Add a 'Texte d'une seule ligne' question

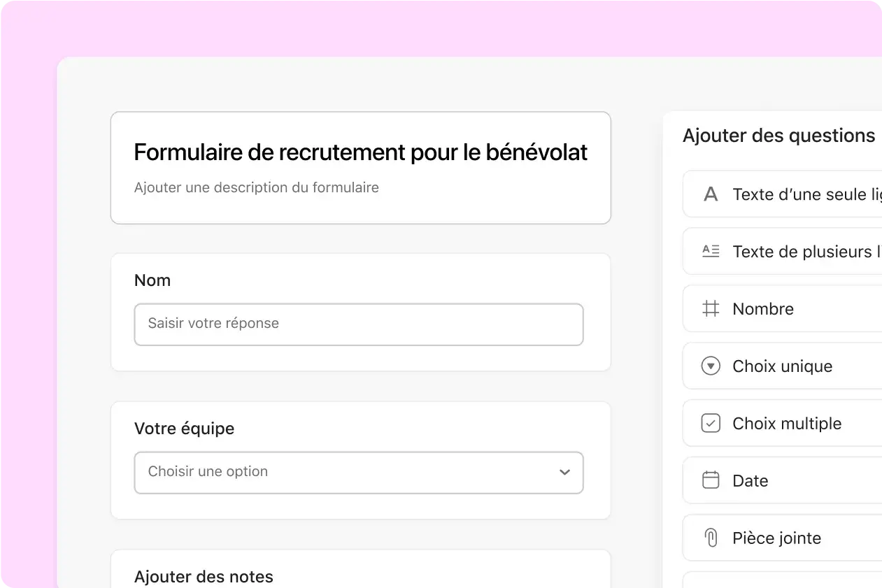click(x=782, y=194)
